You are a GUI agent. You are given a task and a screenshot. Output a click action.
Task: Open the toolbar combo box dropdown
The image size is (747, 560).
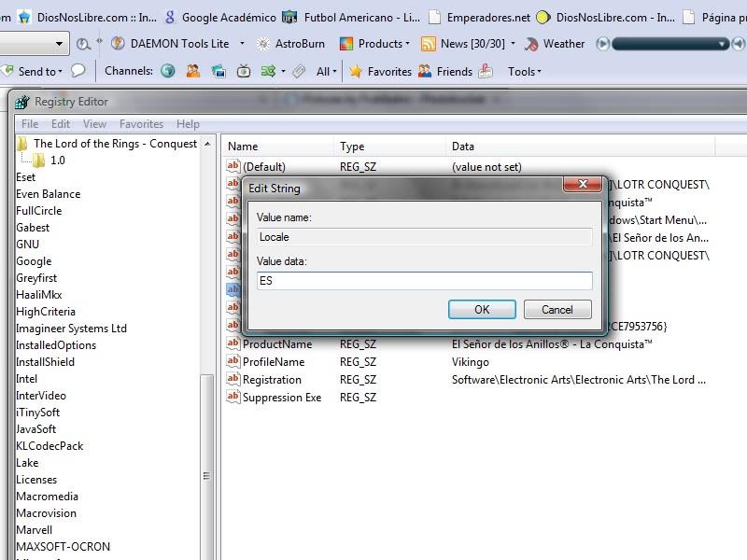click(x=59, y=44)
